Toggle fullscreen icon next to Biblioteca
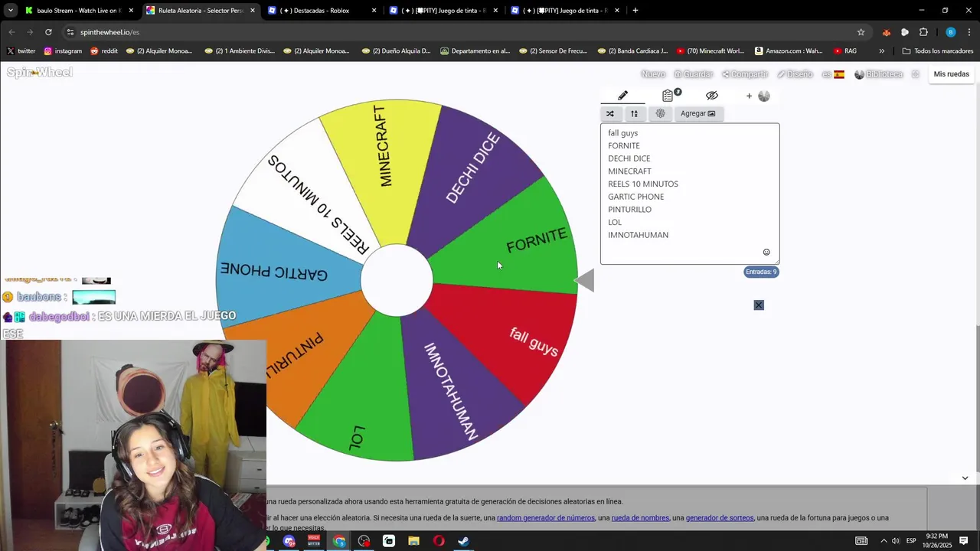 tap(915, 74)
